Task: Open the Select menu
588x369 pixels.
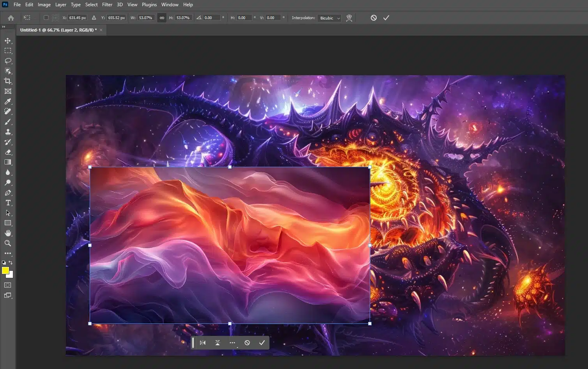Action: point(91,5)
